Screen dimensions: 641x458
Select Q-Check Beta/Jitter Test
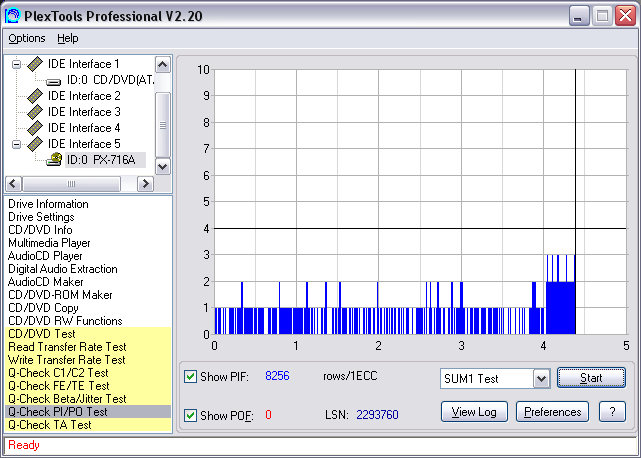coord(88,399)
